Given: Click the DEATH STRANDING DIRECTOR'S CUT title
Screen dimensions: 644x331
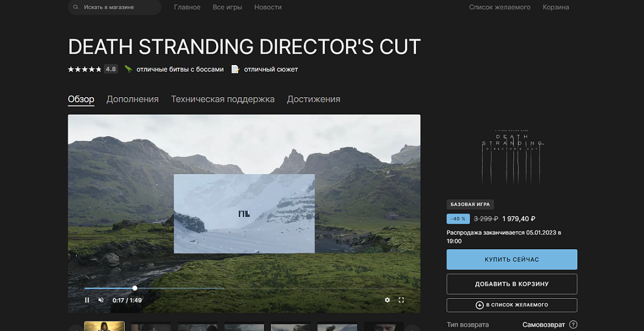Looking at the screenshot, I should [x=244, y=47].
